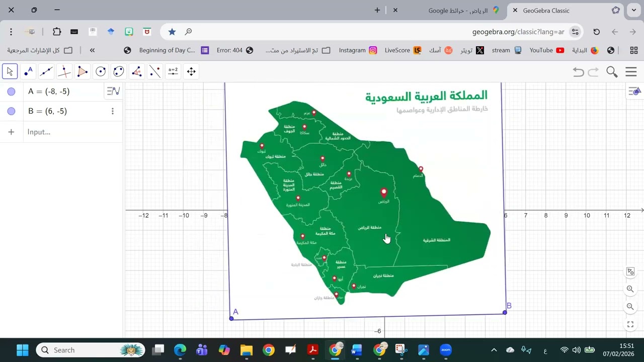Screen dimensions: 644x362
Task: Show hidden system tray icons
Action: pyautogui.click(x=494, y=350)
